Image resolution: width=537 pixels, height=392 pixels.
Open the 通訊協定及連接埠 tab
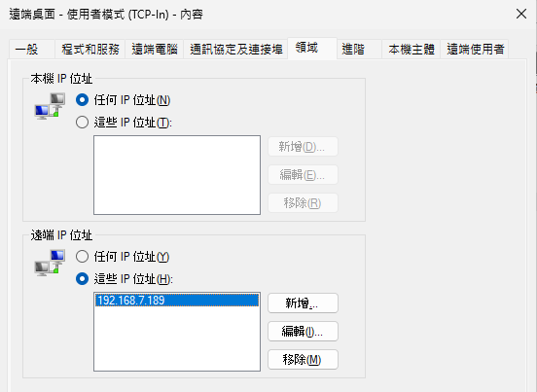coord(236,50)
